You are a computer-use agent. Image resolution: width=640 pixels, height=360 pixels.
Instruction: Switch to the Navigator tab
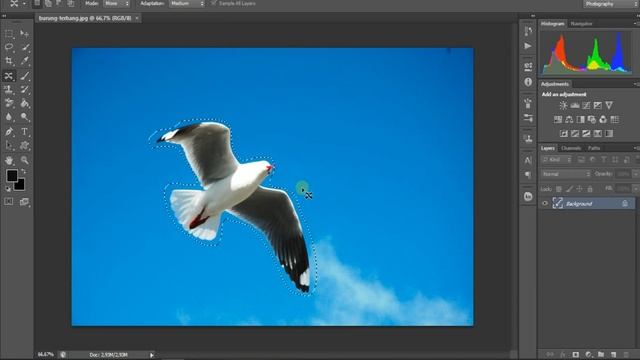[581, 24]
